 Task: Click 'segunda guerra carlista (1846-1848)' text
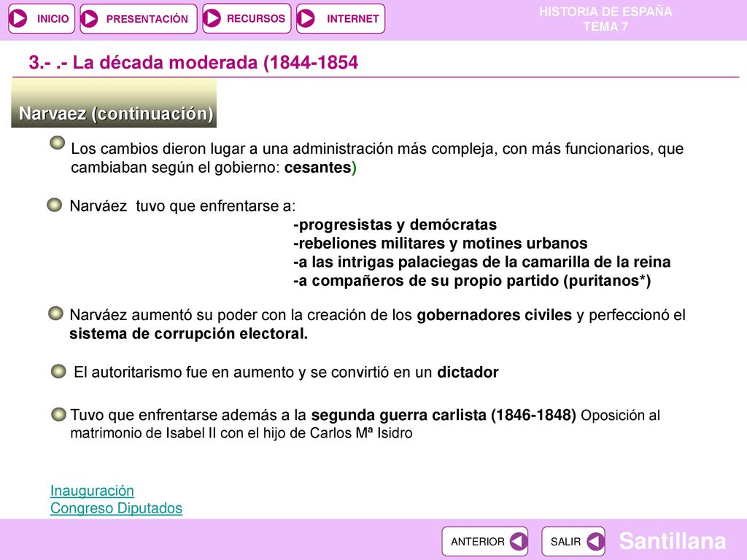click(444, 415)
